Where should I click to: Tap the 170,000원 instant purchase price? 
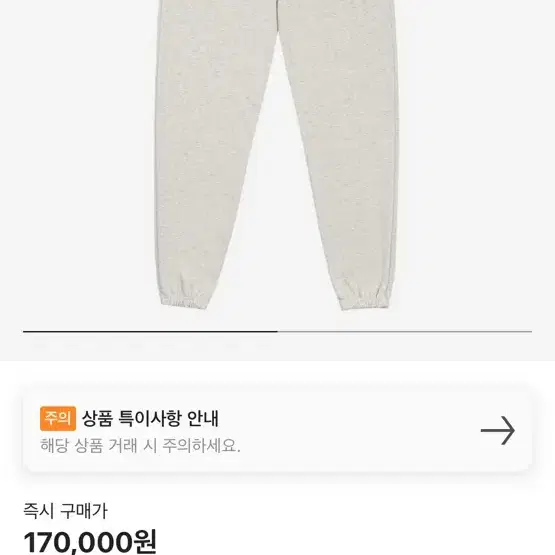(90, 542)
